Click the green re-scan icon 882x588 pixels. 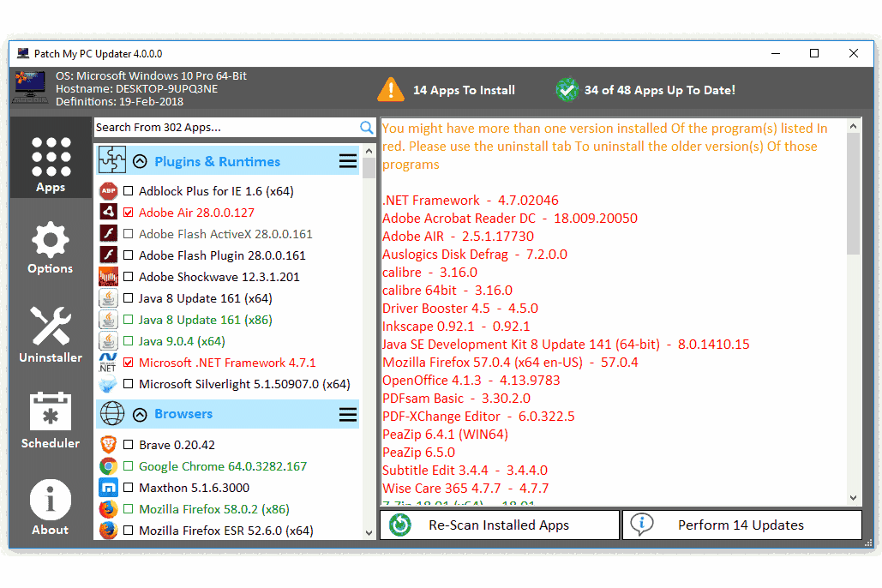(399, 524)
